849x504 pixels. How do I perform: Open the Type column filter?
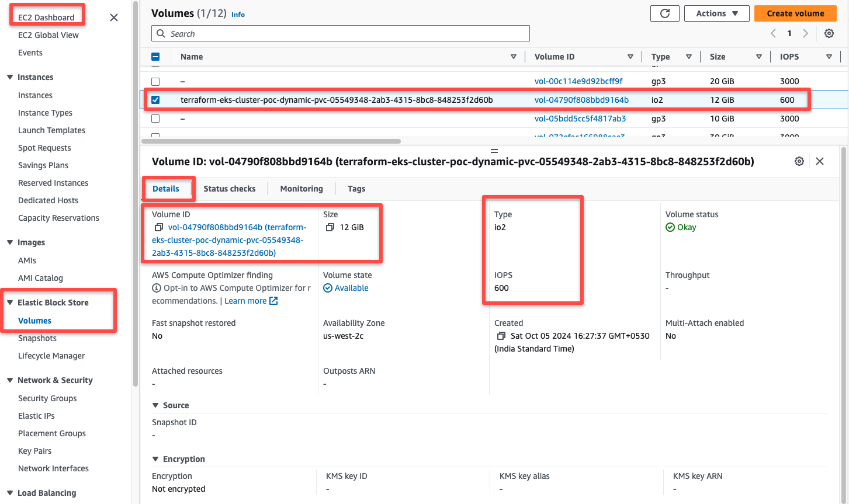689,57
